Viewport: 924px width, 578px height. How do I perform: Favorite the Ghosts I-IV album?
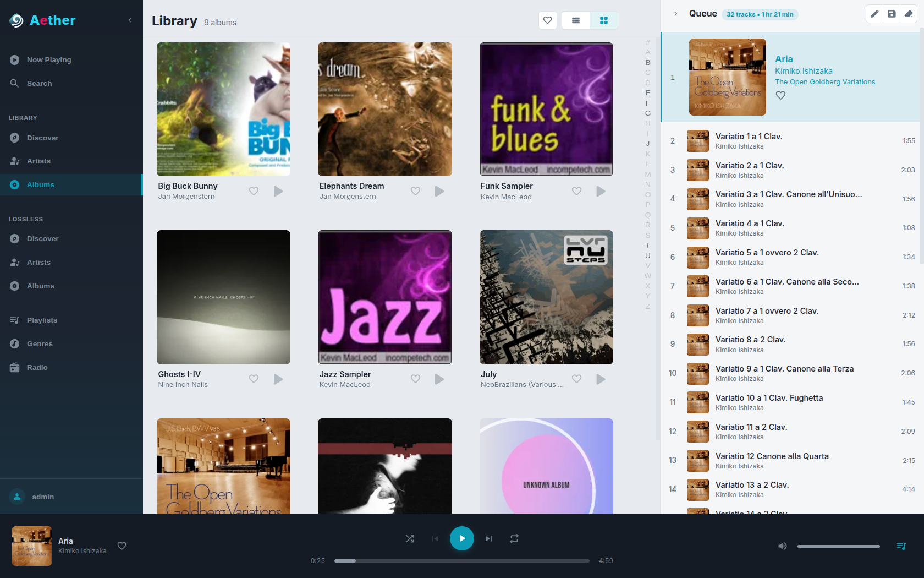click(254, 379)
